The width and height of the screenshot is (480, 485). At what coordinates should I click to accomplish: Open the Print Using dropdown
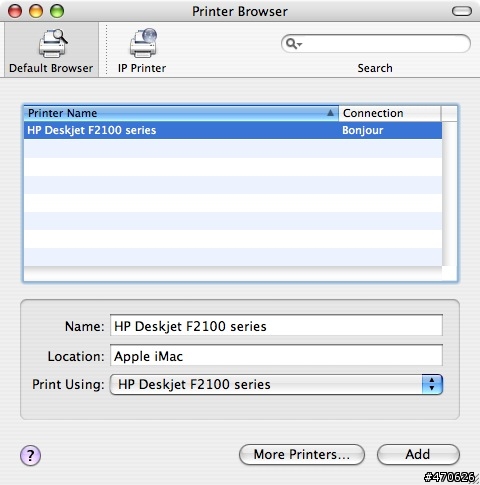point(276,384)
